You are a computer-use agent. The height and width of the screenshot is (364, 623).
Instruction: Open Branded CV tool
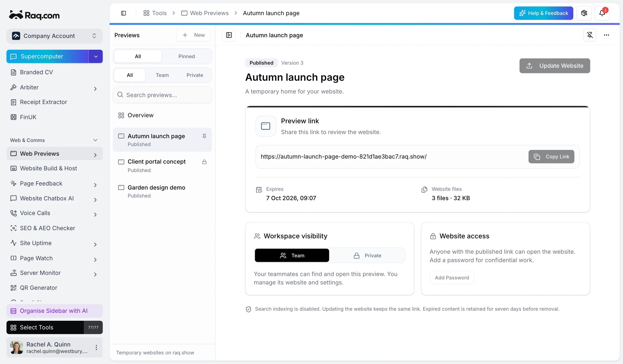55,72
